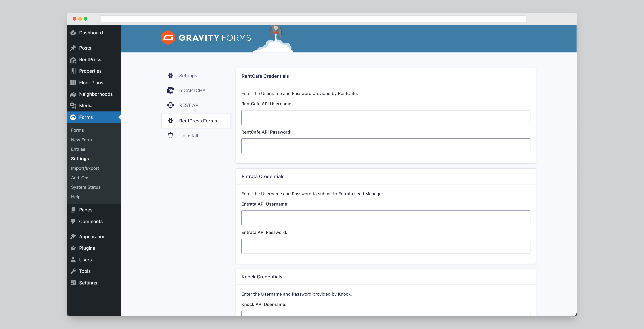644x329 pixels.
Task: Click the Pages document icon
Action: coord(73,210)
